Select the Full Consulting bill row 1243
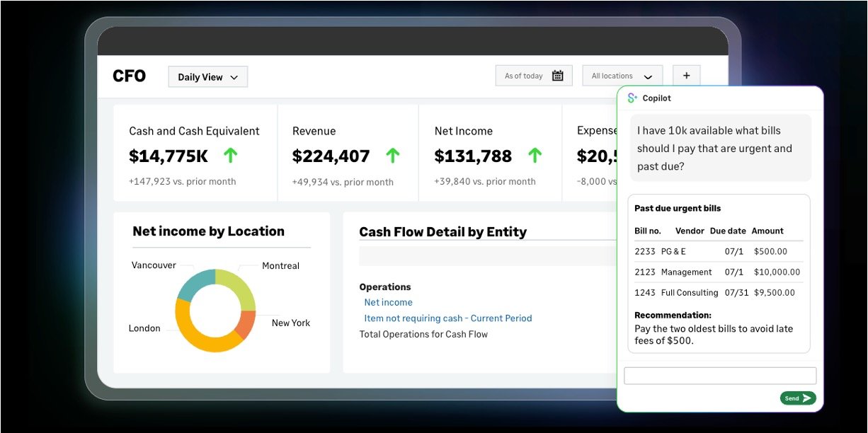The width and height of the screenshot is (868, 433). pos(718,292)
